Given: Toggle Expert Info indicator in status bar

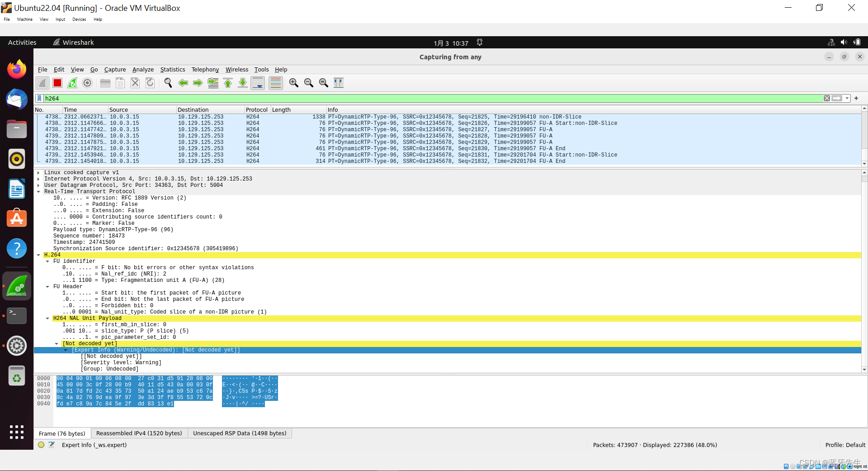Looking at the screenshot, I should tap(41, 445).
